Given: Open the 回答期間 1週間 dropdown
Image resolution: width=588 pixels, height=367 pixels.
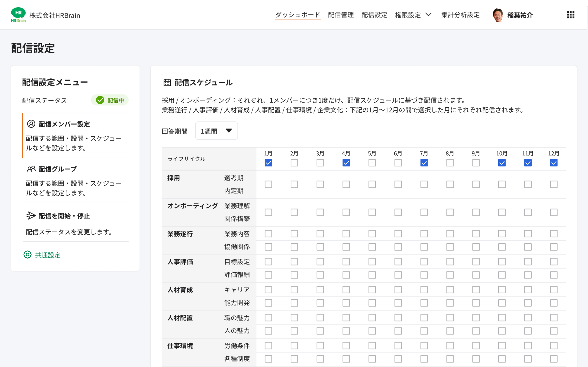Looking at the screenshot, I should pyautogui.click(x=216, y=131).
